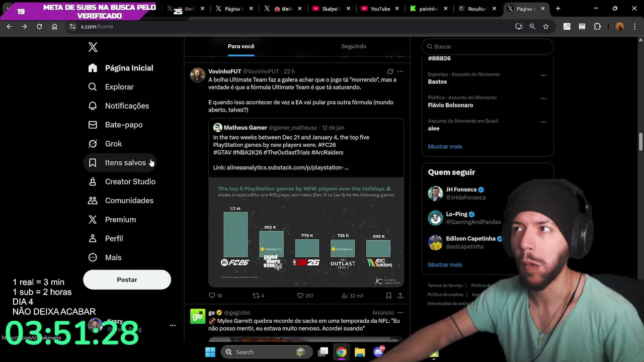This screenshot has height=362, width=644.
Task: Reply to VovinhoFUT post
Action: pyautogui.click(x=215, y=296)
